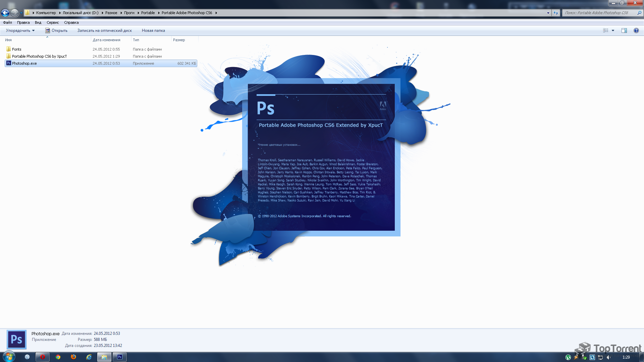
Task: Sort by the Имя column header
Action: 47,40
